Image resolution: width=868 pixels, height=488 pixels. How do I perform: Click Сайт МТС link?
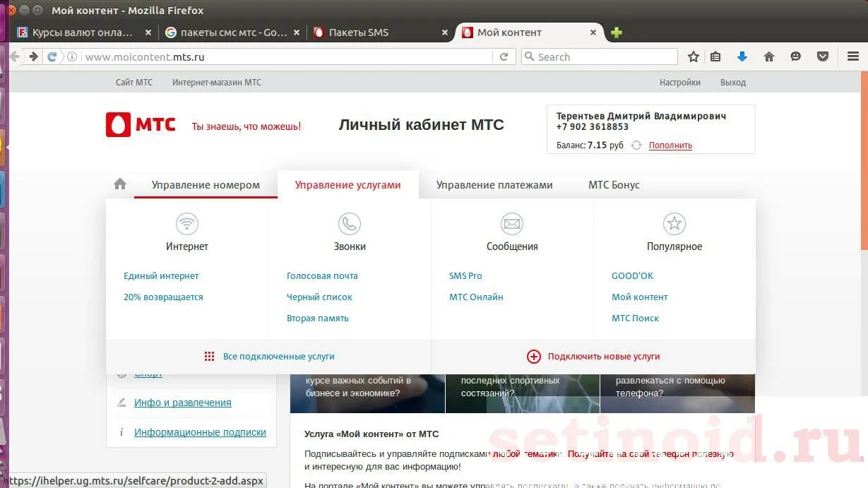(134, 83)
